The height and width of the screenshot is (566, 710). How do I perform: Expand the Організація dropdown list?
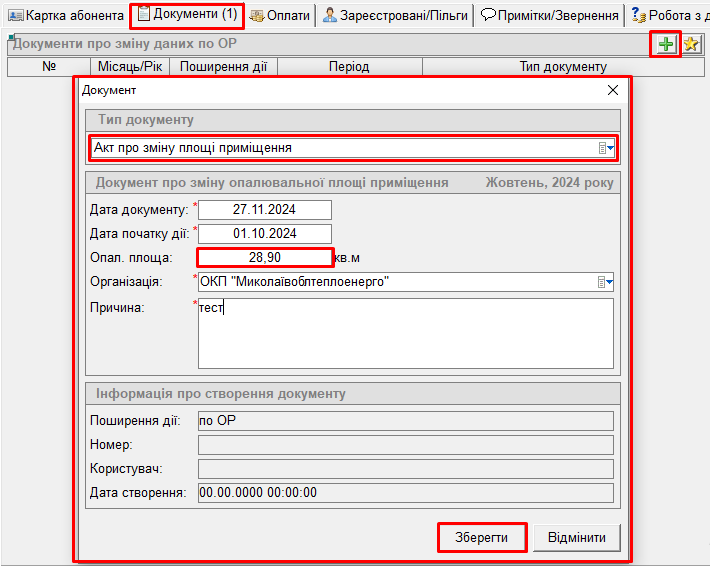coord(605,283)
